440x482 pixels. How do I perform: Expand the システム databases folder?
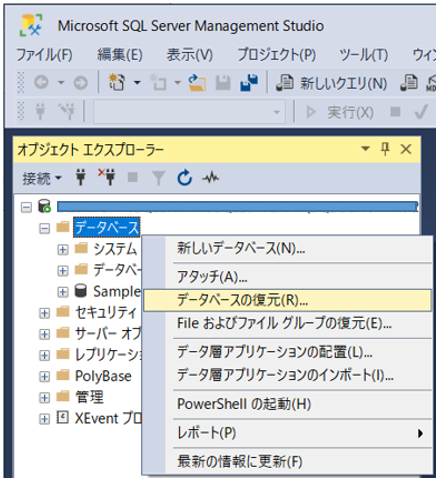click(63, 249)
